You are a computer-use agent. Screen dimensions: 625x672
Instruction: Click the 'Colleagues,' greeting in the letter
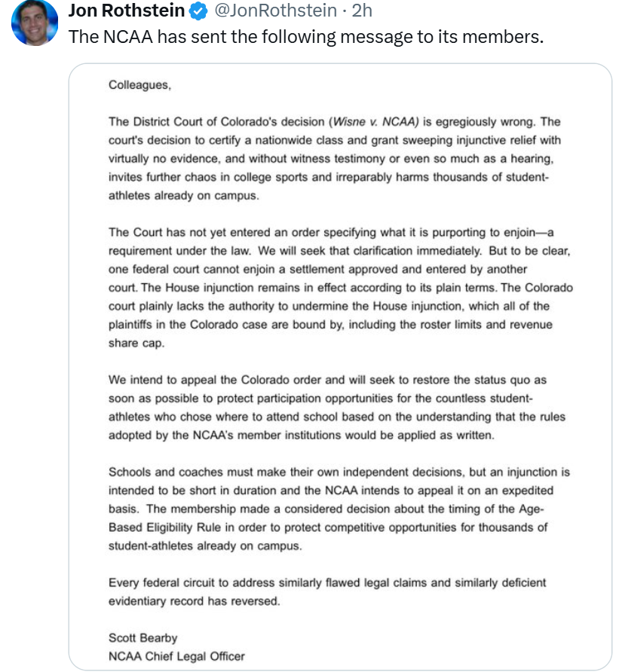pos(139,85)
